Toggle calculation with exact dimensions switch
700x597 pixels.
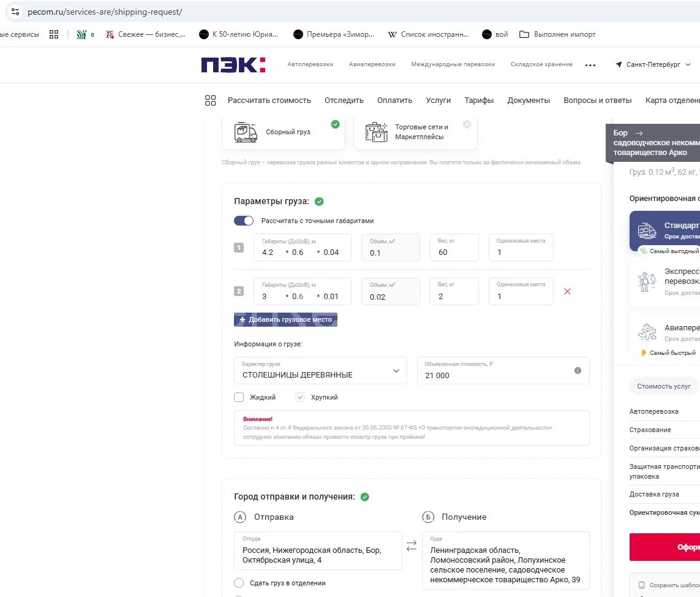244,221
